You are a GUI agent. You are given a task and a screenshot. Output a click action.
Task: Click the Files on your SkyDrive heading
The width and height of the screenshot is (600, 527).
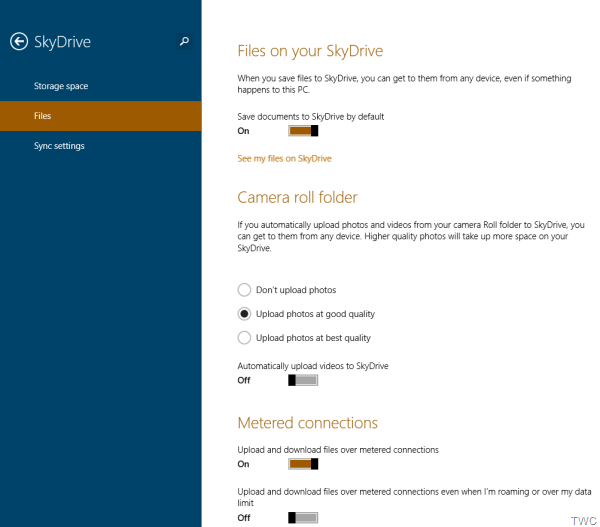pos(310,51)
